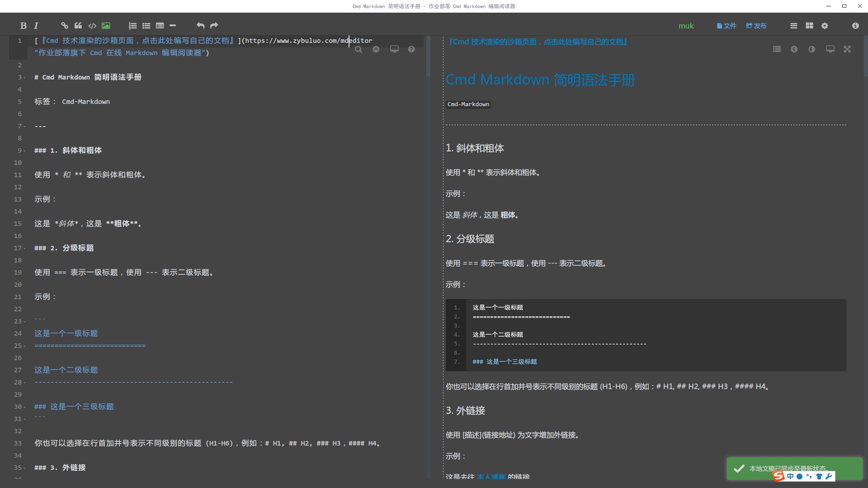Toggle Sogou IME Chinese/English mode
Viewport: 868px width, 488px height.
[x=790, y=476]
